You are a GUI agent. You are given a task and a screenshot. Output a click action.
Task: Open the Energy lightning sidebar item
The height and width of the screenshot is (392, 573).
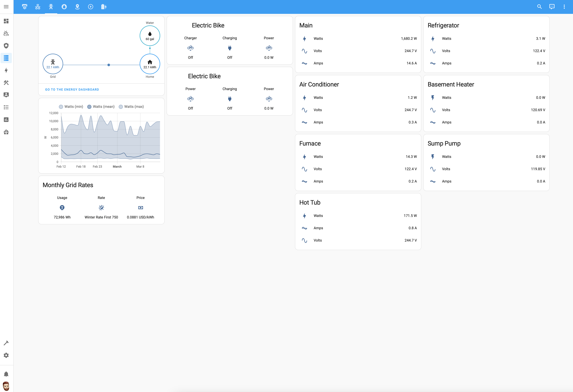(6, 70)
